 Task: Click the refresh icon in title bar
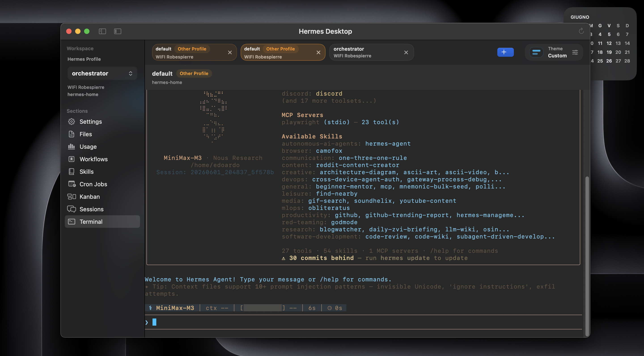(x=581, y=31)
